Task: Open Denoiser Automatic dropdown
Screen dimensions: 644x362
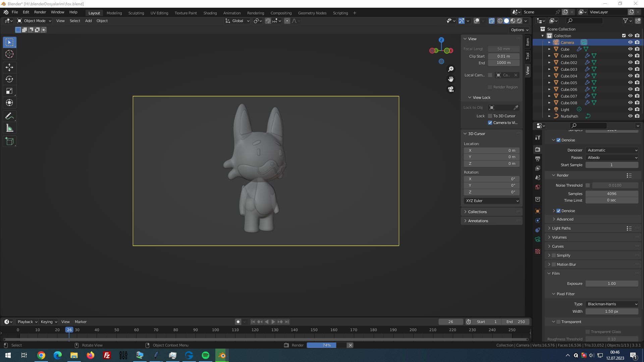Action: 612,150
